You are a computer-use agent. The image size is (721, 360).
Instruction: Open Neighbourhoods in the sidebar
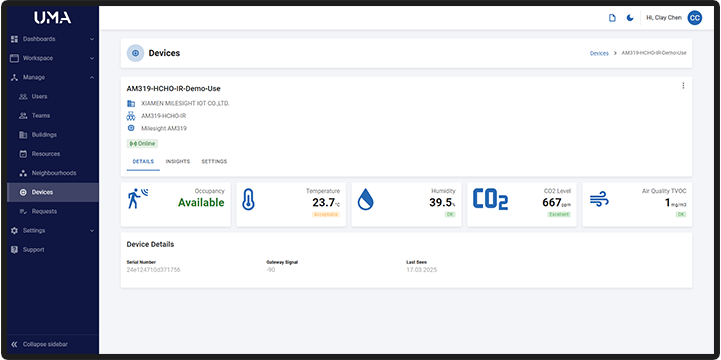pyautogui.click(x=53, y=173)
